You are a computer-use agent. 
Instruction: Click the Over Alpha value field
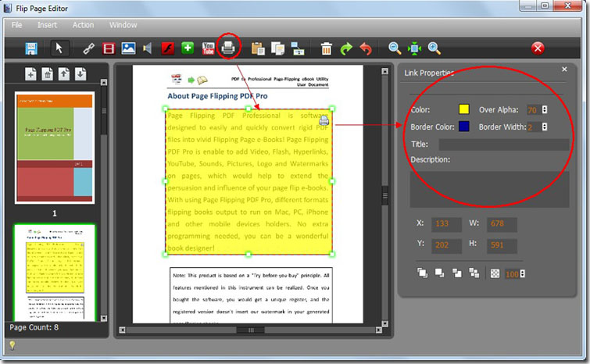pyautogui.click(x=534, y=110)
